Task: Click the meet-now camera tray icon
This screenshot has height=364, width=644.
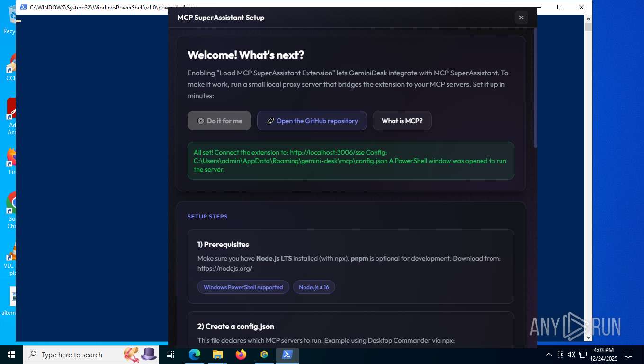Action: pos(560,355)
